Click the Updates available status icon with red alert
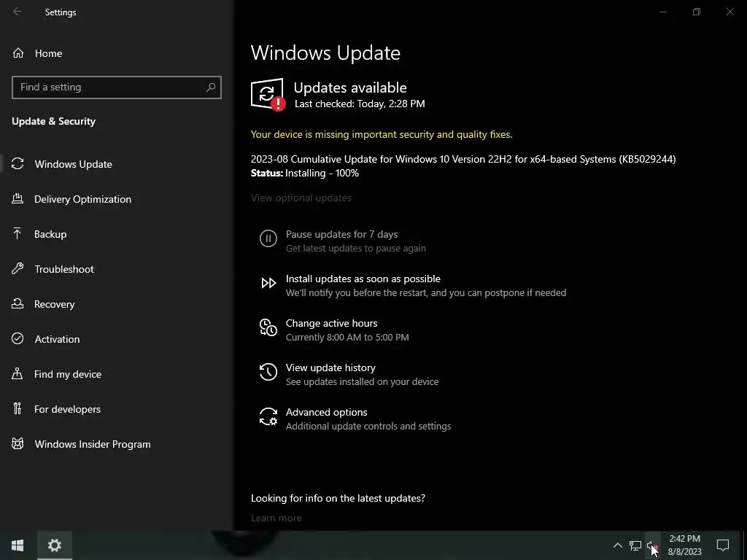Screen dimensions: 747x560 click(268, 94)
